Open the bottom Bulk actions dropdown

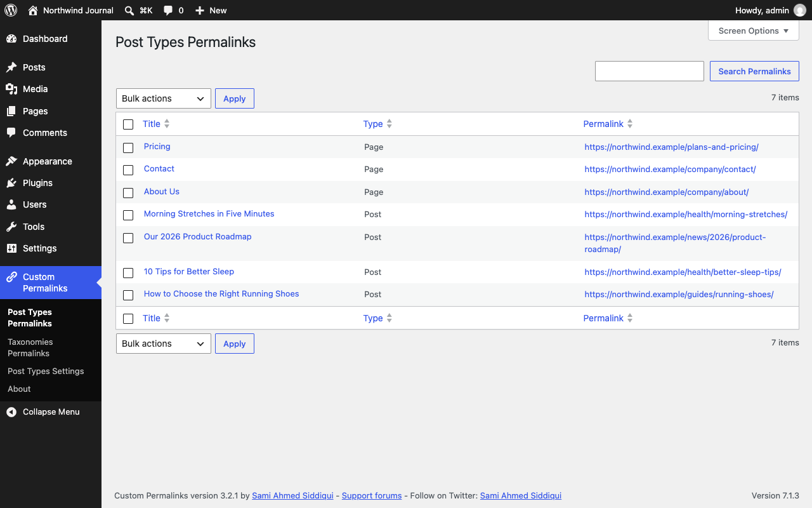click(x=164, y=344)
